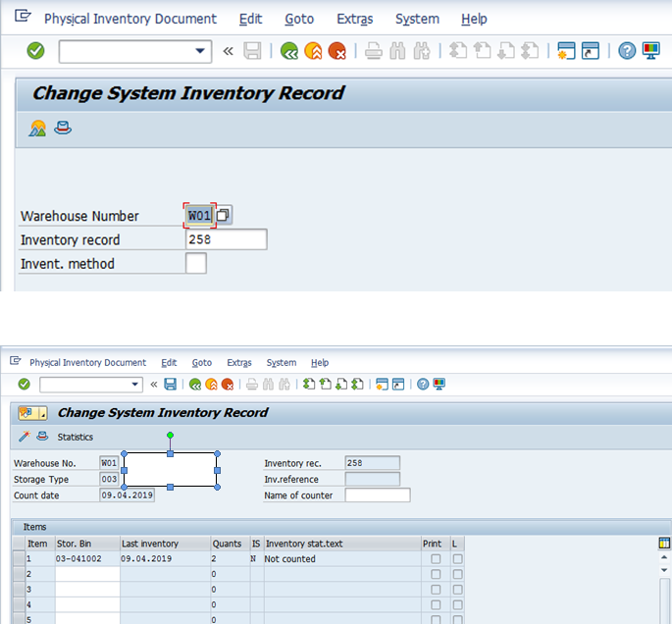The image size is (672, 624).
Task: Tick the L checkbox for item 2
Action: pyautogui.click(x=458, y=574)
